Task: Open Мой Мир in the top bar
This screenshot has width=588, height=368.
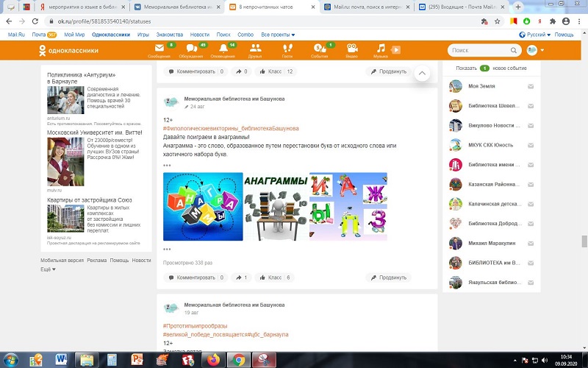Action: 74,35
